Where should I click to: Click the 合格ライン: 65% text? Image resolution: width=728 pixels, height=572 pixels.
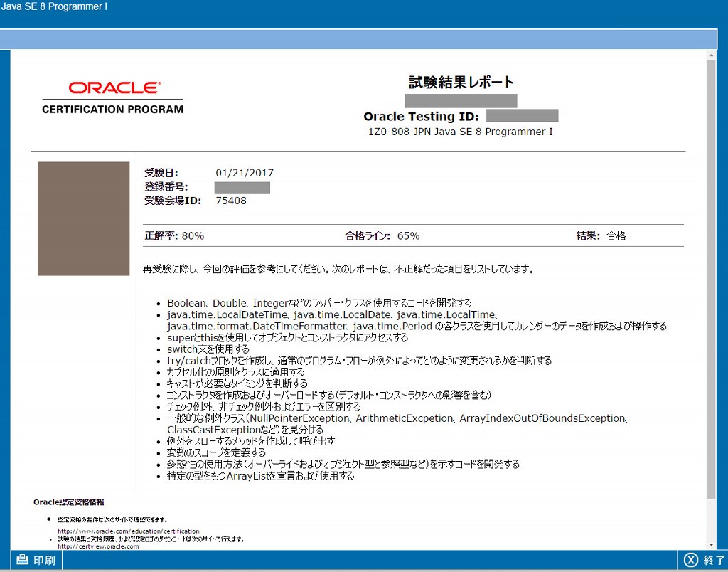tap(382, 235)
